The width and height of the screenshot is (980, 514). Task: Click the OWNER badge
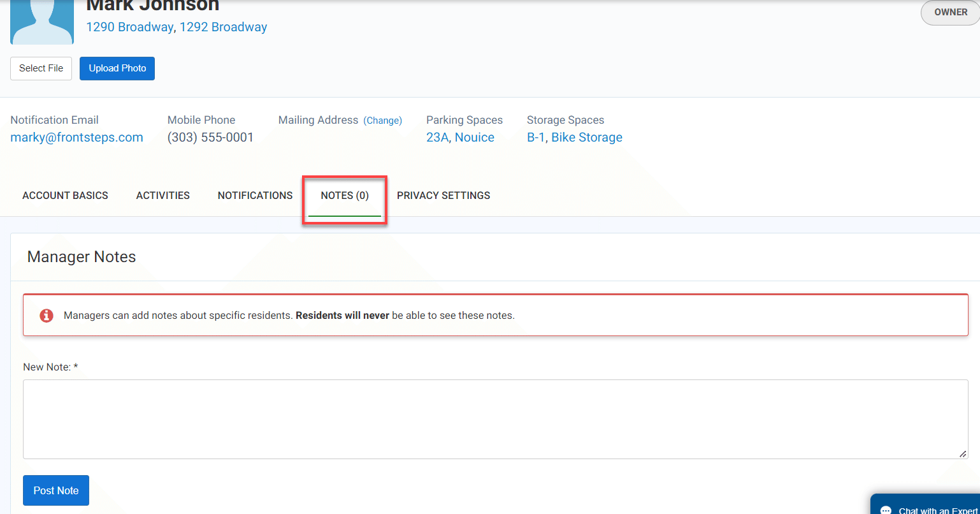(951, 12)
